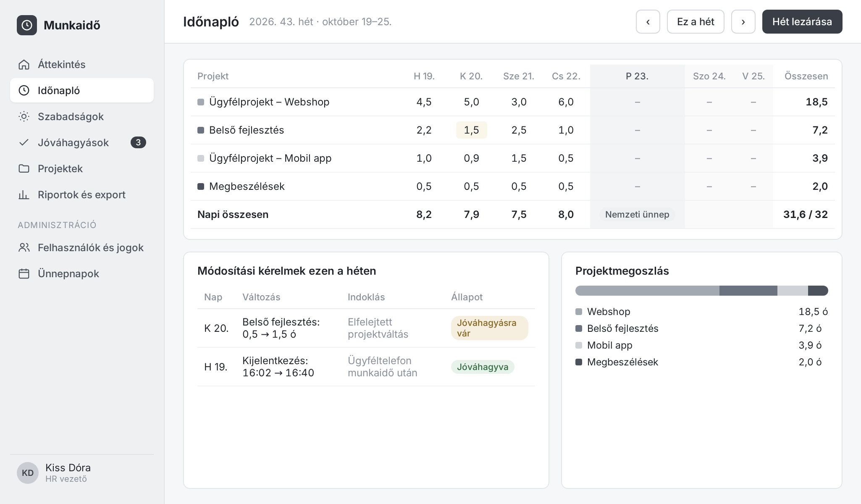This screenshot has width=861, height=504.
Task: Click the Belső fejlesztés segment of distribution bar
Action: (x=748, y=291)
